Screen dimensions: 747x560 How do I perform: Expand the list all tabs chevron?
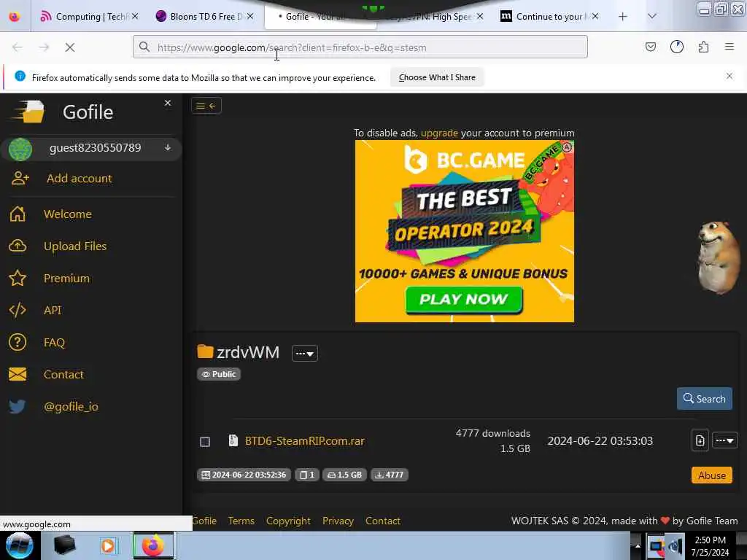(652, 17)
